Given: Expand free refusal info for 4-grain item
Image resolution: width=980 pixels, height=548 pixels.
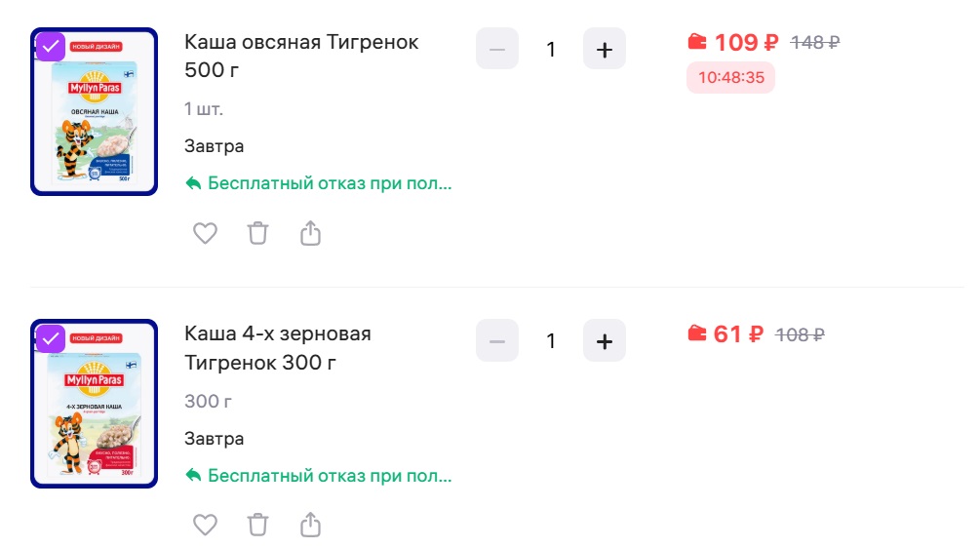Looking at the screenshot, I should click(x=319, y=476).
